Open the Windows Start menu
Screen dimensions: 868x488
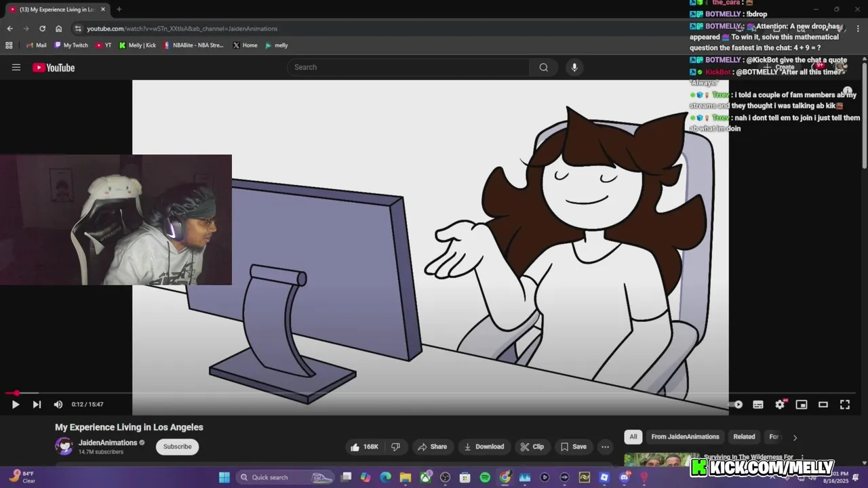(224, 477)
